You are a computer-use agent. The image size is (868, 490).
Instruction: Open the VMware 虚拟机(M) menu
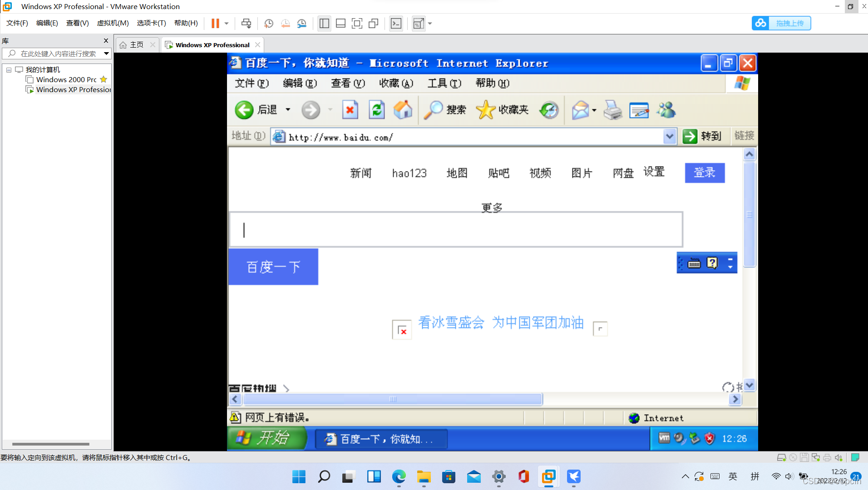[x=113, y=23]
